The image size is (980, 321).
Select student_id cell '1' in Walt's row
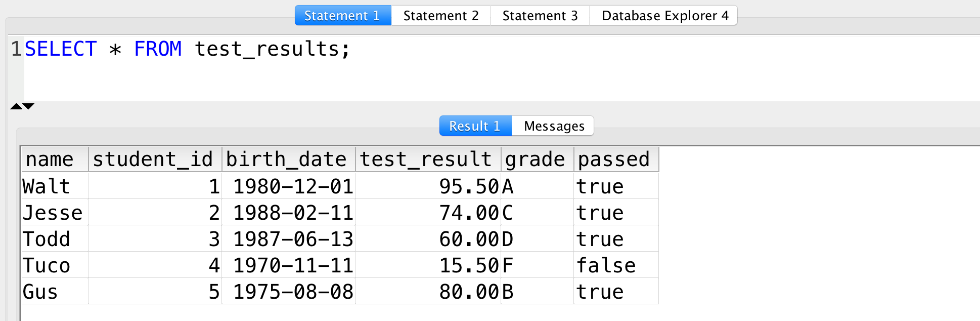(155, 186)
